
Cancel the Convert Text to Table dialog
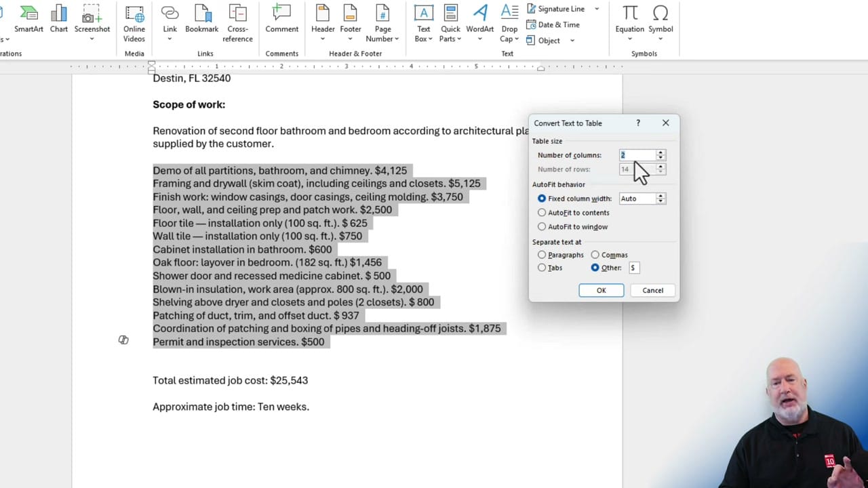pyautogui.click(x=652, y=290)
